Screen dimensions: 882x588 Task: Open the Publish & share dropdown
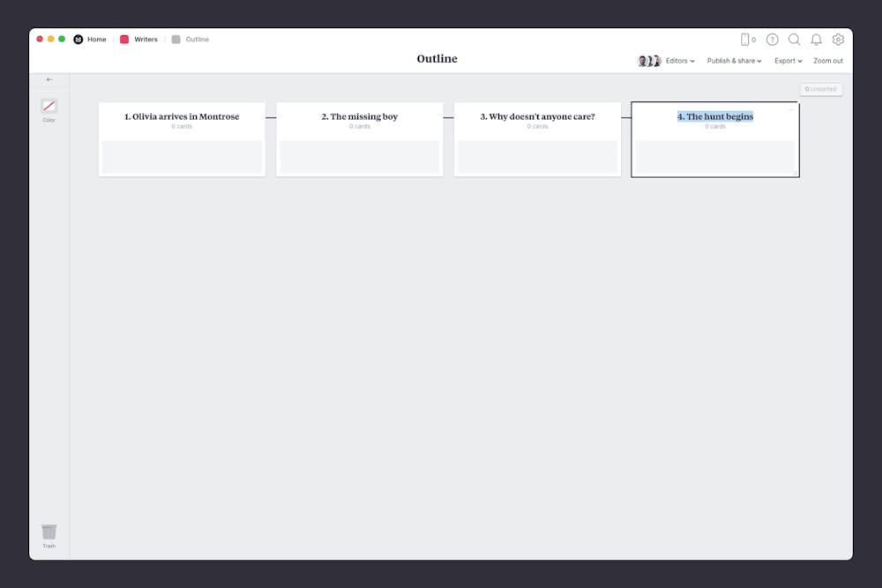(734, 60)
